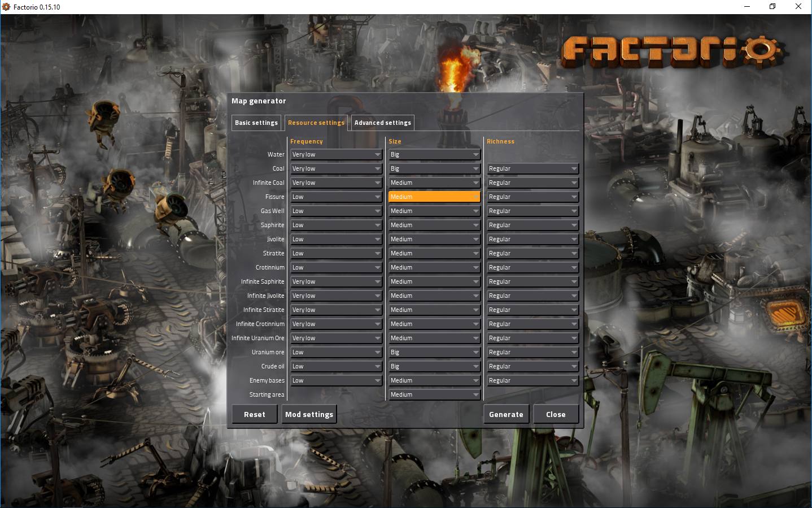Expand the Infinite Crotinnium frequency dropdown

tap(337, 324)
